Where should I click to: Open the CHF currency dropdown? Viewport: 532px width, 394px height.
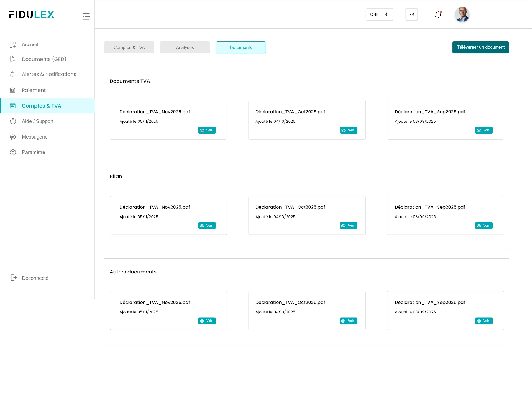tap(379, 14)
